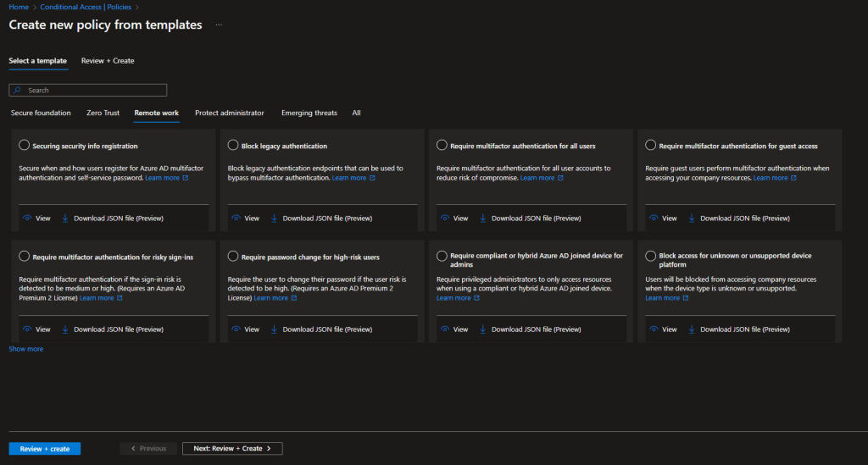The height and width of the screenshot is (465, 868).
Task: Click download icon on Block access unknown device platform card
Action: (x=692, y=329)
